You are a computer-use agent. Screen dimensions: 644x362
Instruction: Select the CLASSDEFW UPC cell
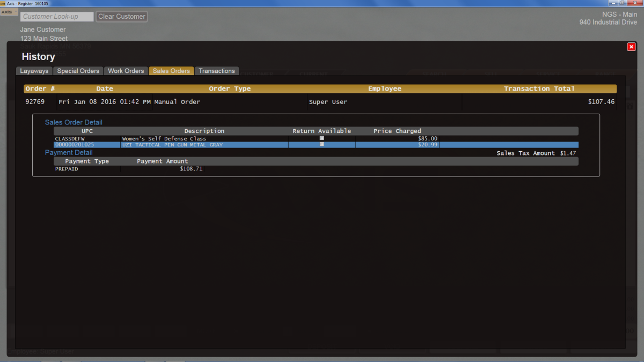click(x=70, y=139)
